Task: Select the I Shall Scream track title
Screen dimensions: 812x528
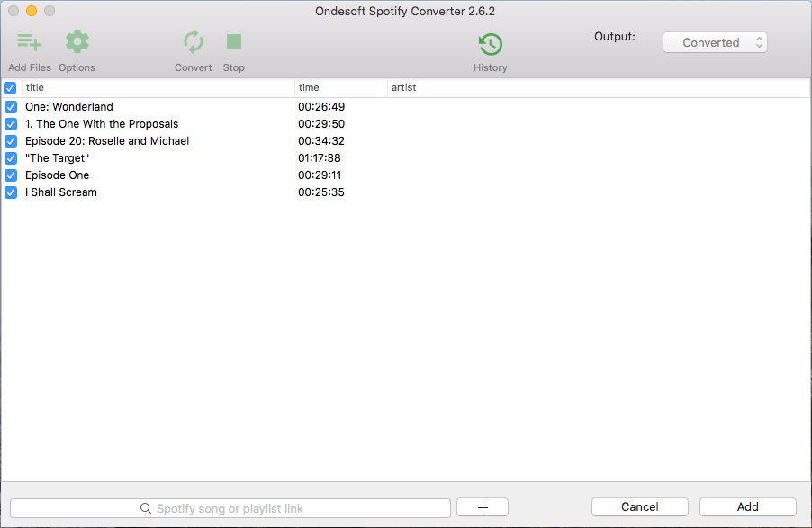Action: click(x=61, y=192)
